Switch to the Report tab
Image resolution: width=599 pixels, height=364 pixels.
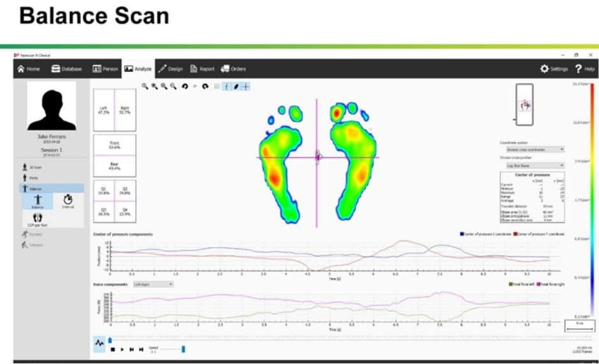[x=202, y=69]
